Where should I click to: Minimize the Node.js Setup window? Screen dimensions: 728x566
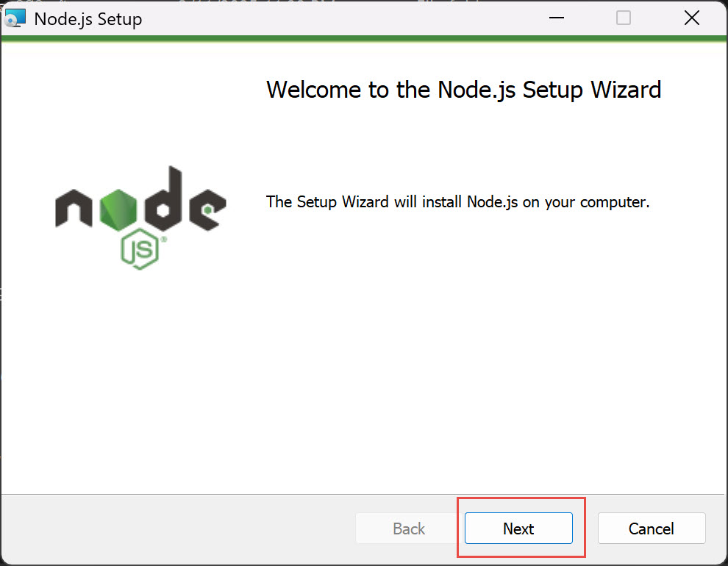[x=556, y=18]
